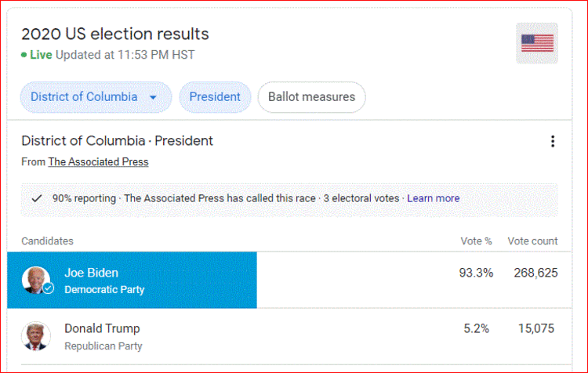The width and height of the screenshot is (588, 373).
Task: Click the US flag image
Action: 537,43
